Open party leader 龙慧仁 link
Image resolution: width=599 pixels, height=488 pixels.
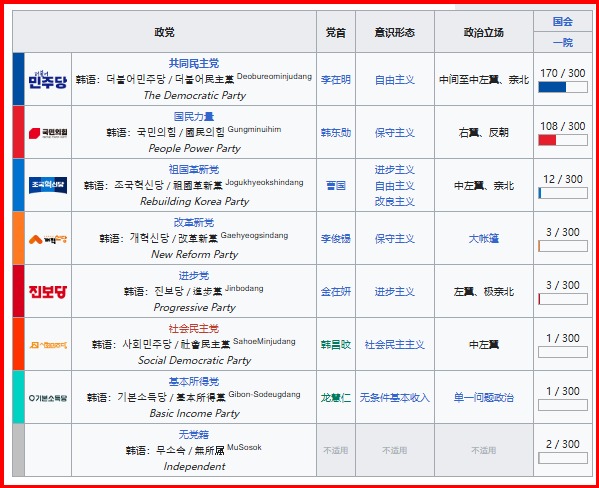[x=336, y=398]
